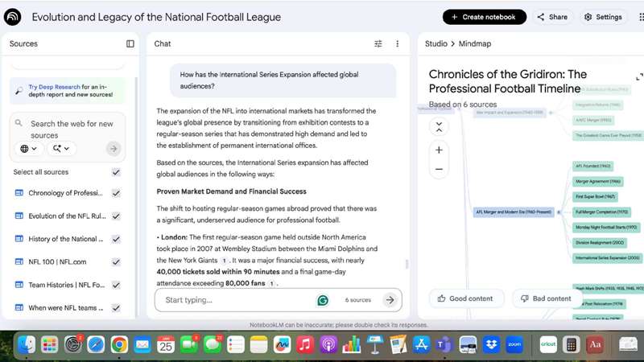Uncheck the Chronology of Professional source checkbox

point(116,193)
